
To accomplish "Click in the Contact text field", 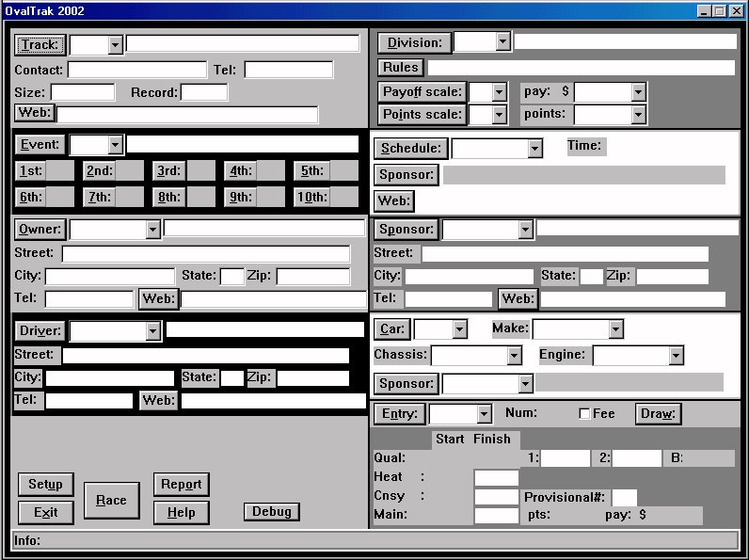I will coord(136,71).
